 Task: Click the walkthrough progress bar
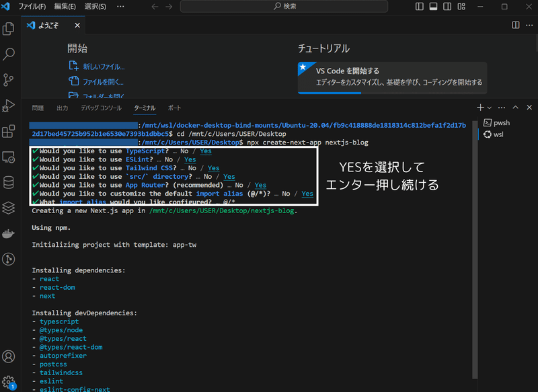point(392,93)
